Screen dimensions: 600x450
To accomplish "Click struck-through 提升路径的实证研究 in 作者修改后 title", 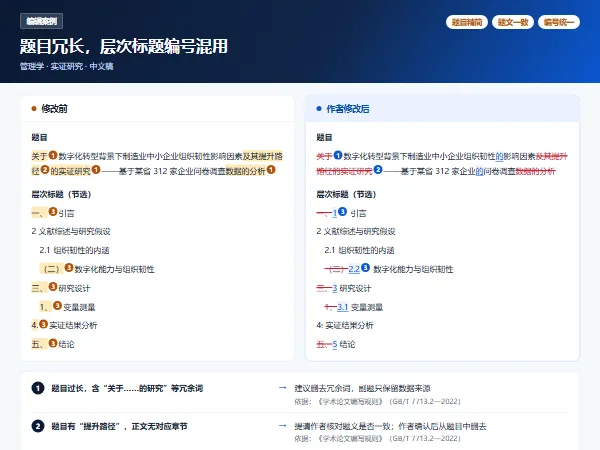I will (344, 171).
